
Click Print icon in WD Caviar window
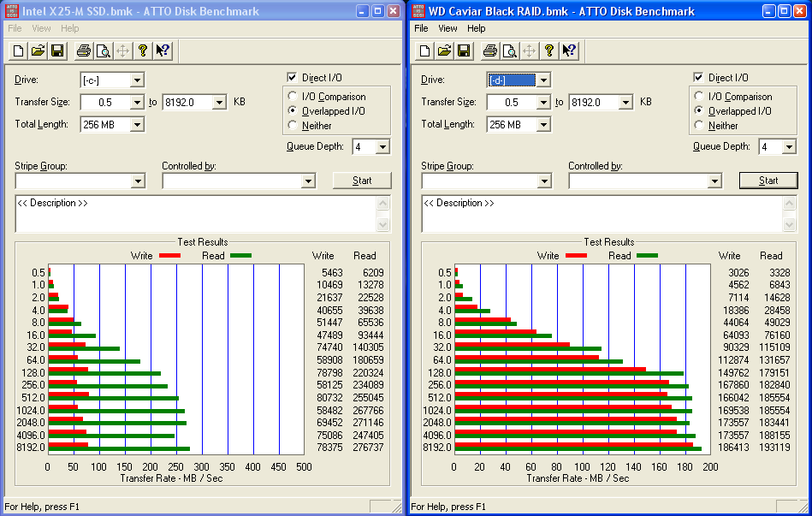489,50
